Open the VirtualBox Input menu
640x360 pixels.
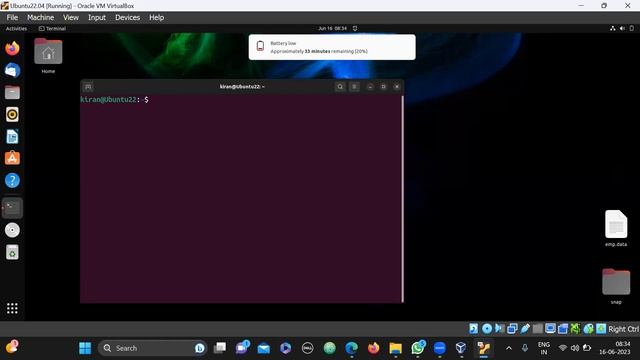97,18
